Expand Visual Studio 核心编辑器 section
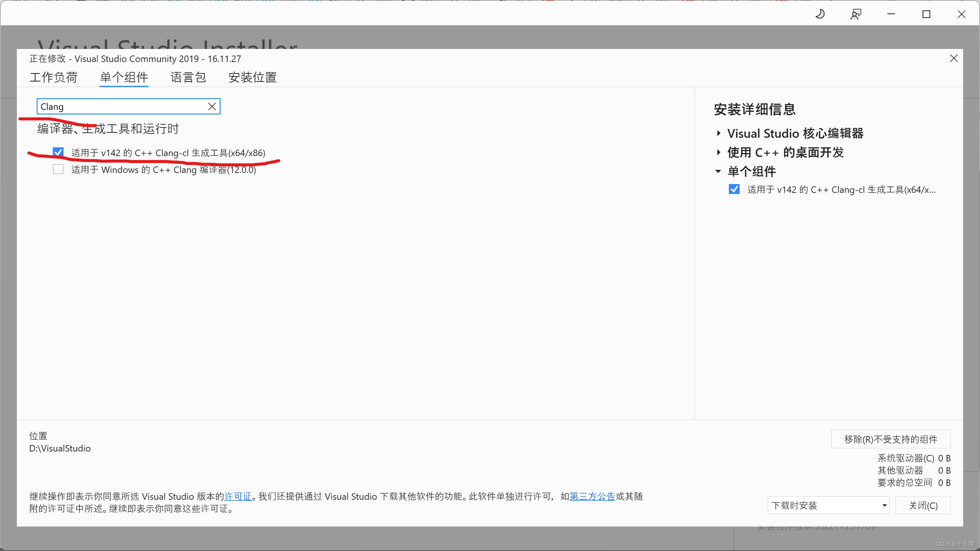 pos(719,133)
